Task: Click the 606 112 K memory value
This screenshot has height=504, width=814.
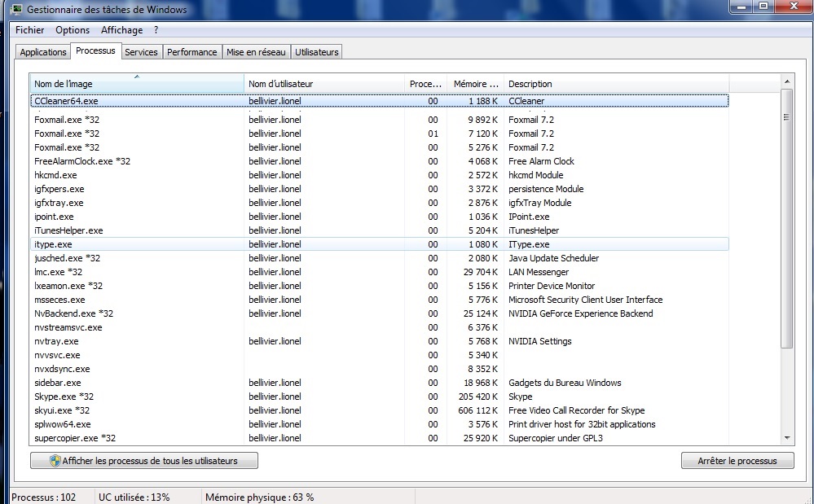Action: point(477,410)
